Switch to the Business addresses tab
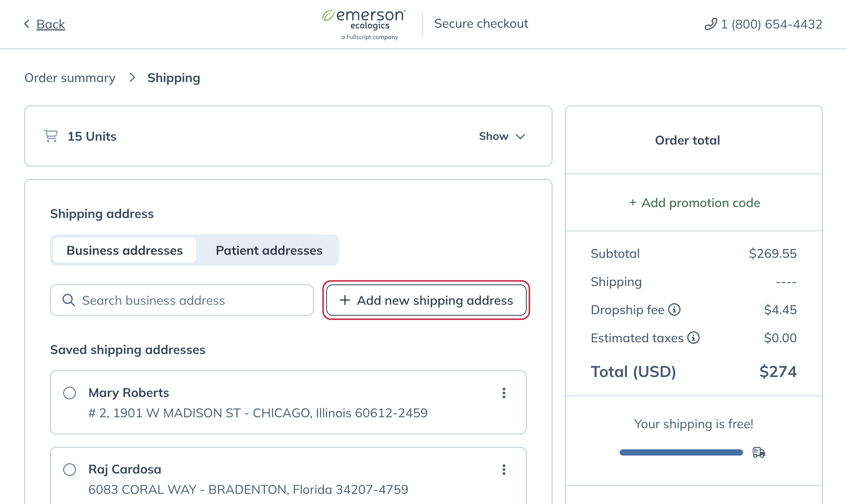Viewport: 847px width, 504px height. [124, 250]
